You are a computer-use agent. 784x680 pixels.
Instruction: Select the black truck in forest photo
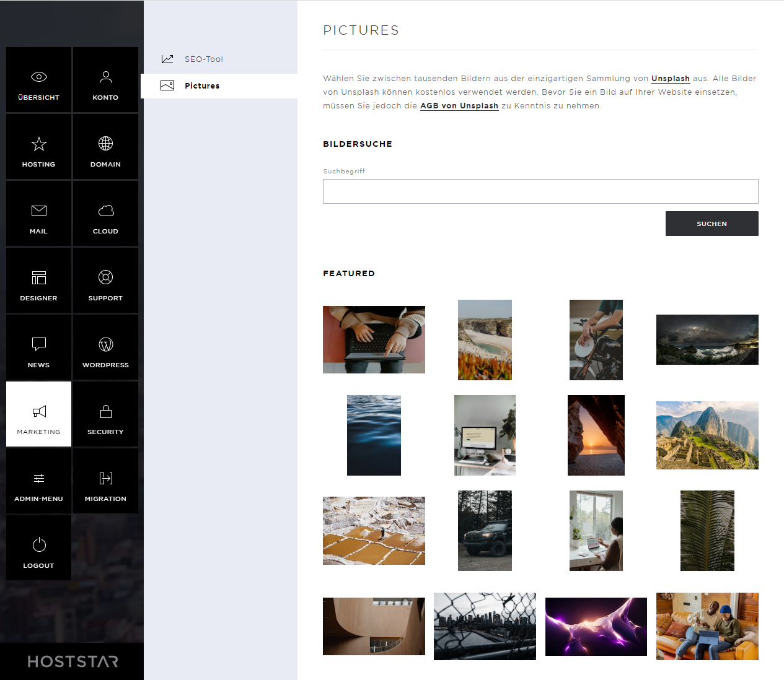485,531
